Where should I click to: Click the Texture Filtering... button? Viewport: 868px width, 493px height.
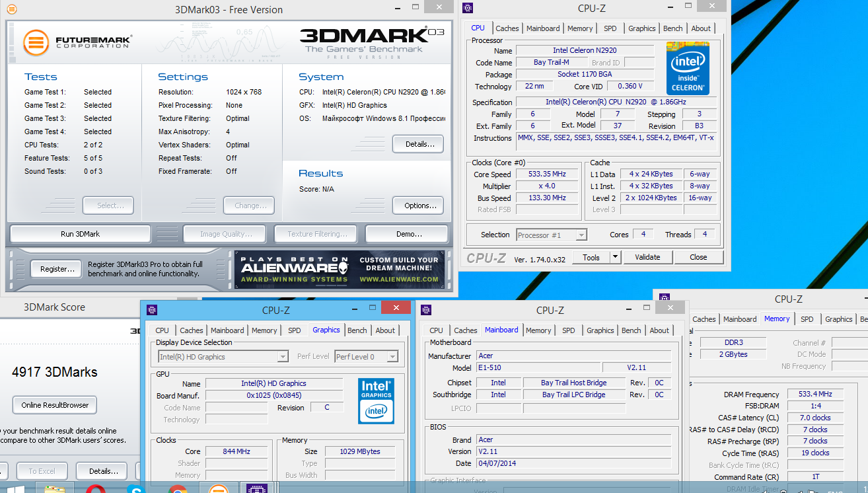(315, 234)
